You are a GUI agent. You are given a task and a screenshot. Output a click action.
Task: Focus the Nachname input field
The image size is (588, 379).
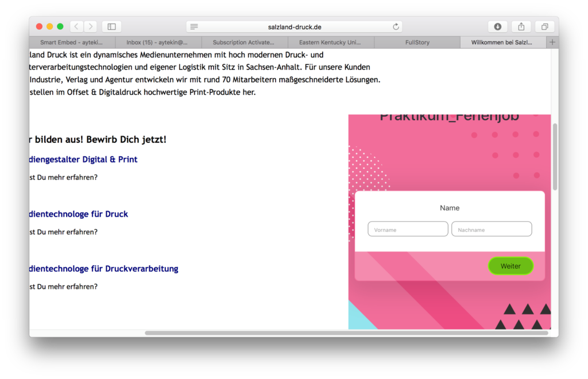[x=492, y=229]
